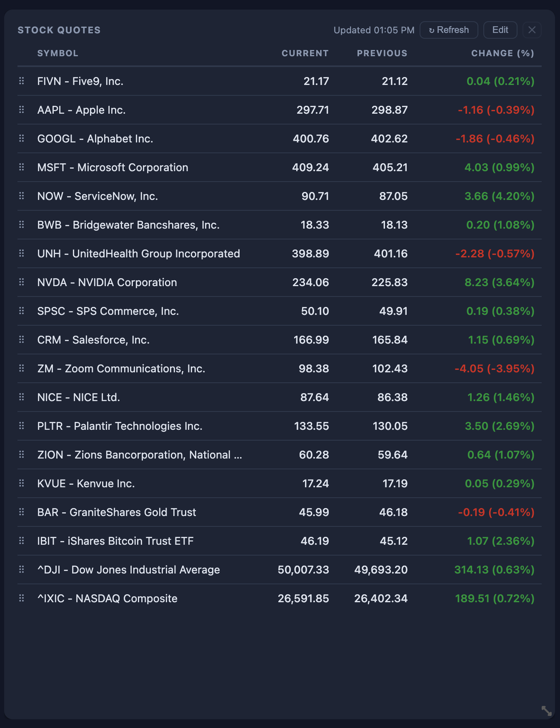Click the drag handle for PLTR row
This screenshot has width=560, height=728.
(x=22, y=426)
